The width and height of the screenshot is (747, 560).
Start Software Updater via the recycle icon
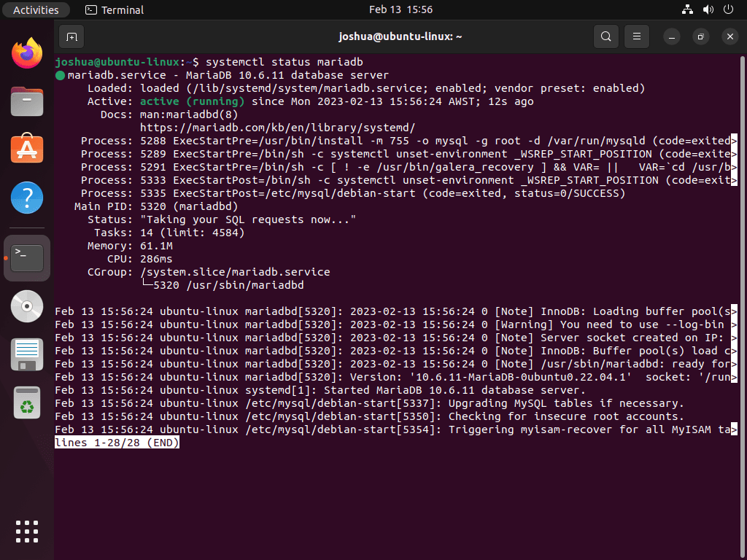point(26,402)
